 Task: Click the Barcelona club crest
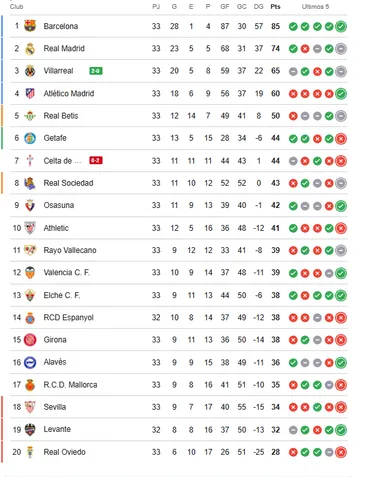(30, 26)
